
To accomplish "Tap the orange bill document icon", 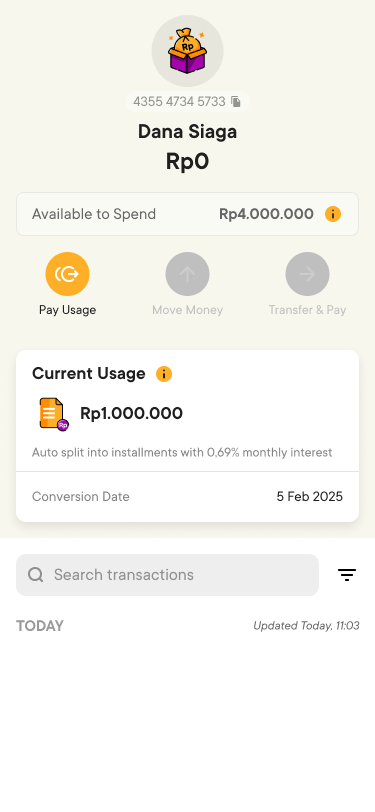I will [54, 414].
